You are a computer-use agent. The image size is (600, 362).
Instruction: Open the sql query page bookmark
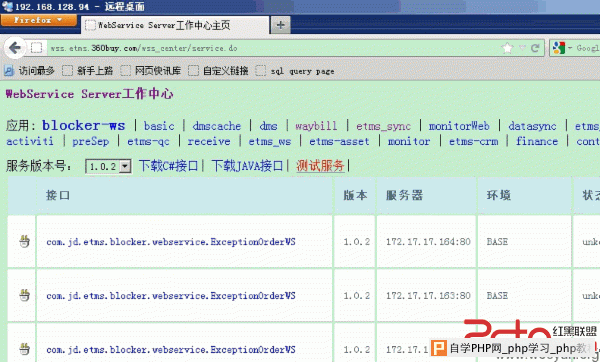pyautogui.click(x=295, y=71)
